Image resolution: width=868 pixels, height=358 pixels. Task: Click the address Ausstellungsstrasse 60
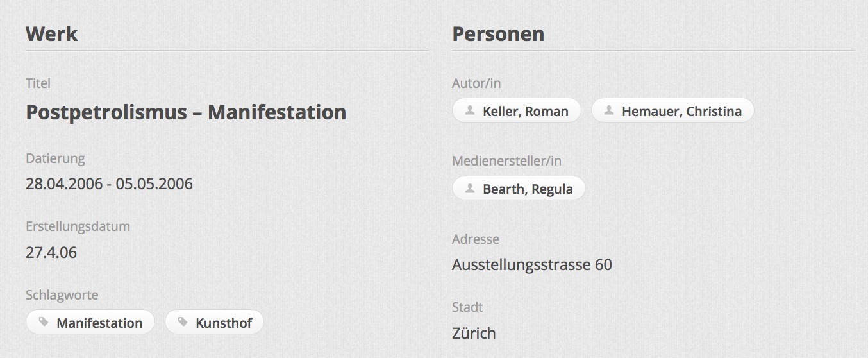coord(531,264)
